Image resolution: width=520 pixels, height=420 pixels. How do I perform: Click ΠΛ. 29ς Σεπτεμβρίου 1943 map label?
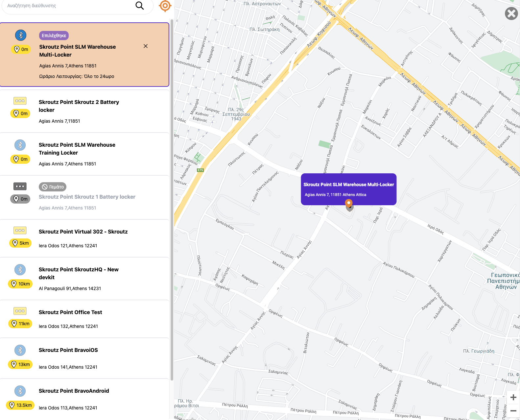[x=236, y=114]
